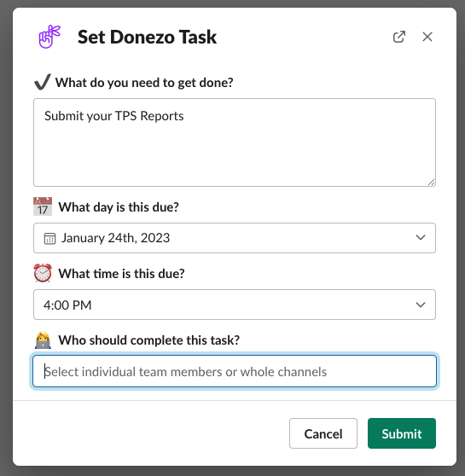Close the Set Donezo Task dialog
Screen dimensions: 465x476
pyautogui.click(x=427, y=37)
